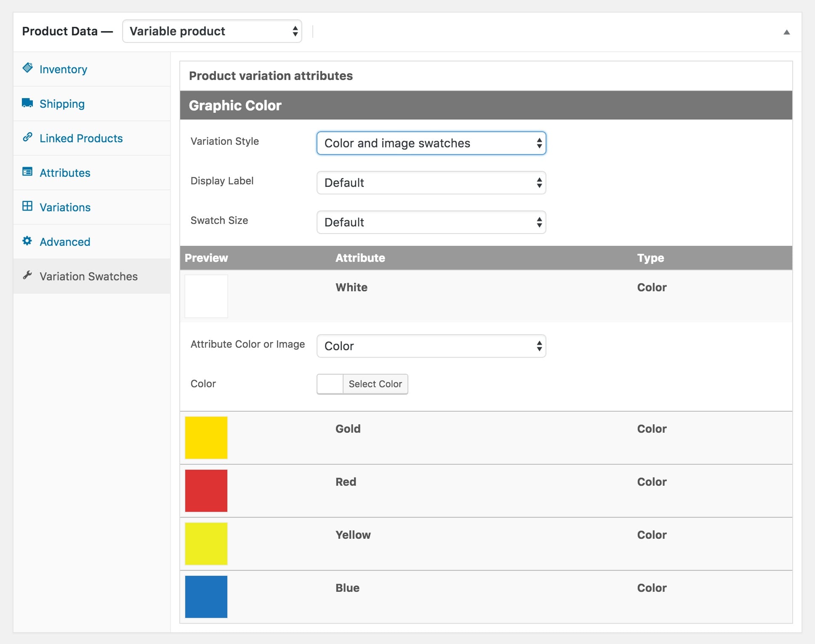The width and height of the screenshot is (815, 644).
Task: Open the Swatch Size dropdown
Action: [431, 222]
